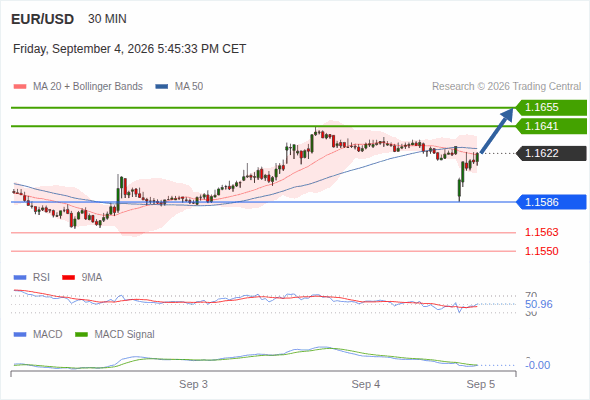Select the 1.1655 resistance price tag

(551, 108)
